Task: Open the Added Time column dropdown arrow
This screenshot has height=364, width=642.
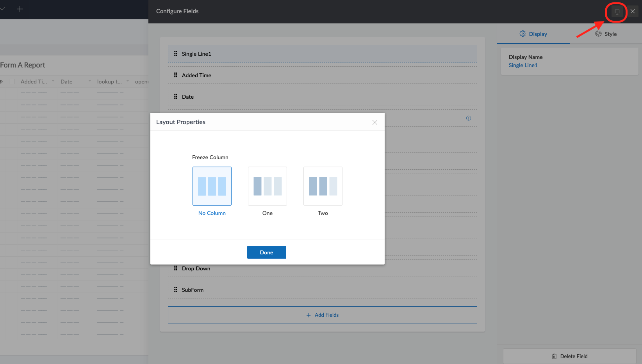Action: point(53,81)
